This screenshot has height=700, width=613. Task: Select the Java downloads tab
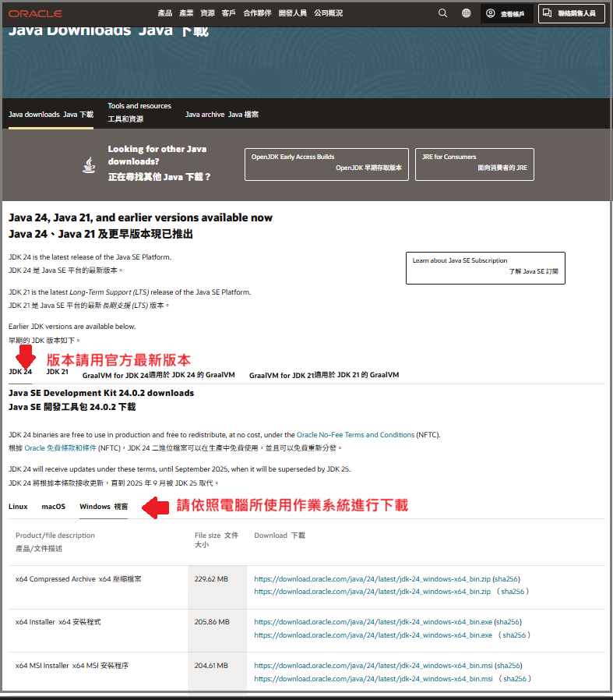tap(51, 115)
